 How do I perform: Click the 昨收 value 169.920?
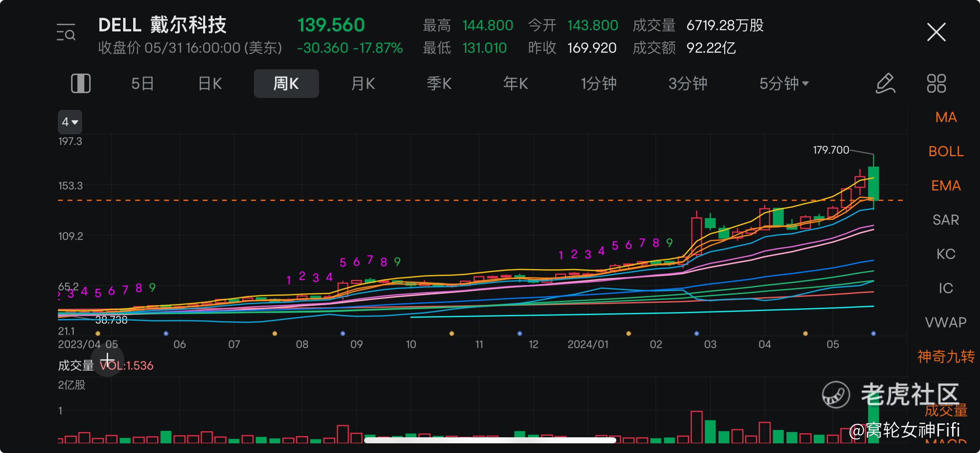coord(592,48)
